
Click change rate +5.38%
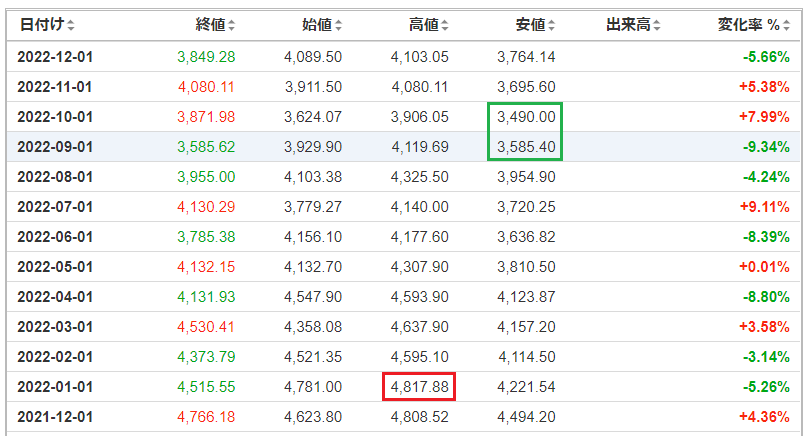764,86
